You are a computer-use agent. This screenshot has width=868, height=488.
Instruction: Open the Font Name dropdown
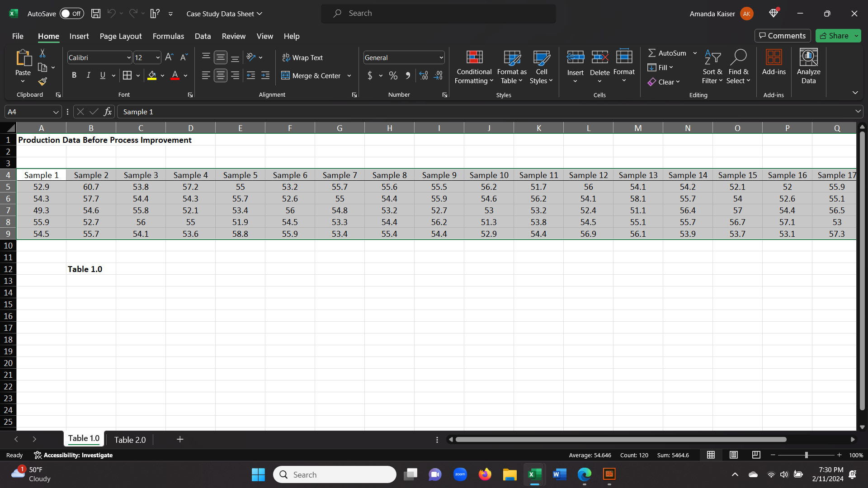click(129, 57)
